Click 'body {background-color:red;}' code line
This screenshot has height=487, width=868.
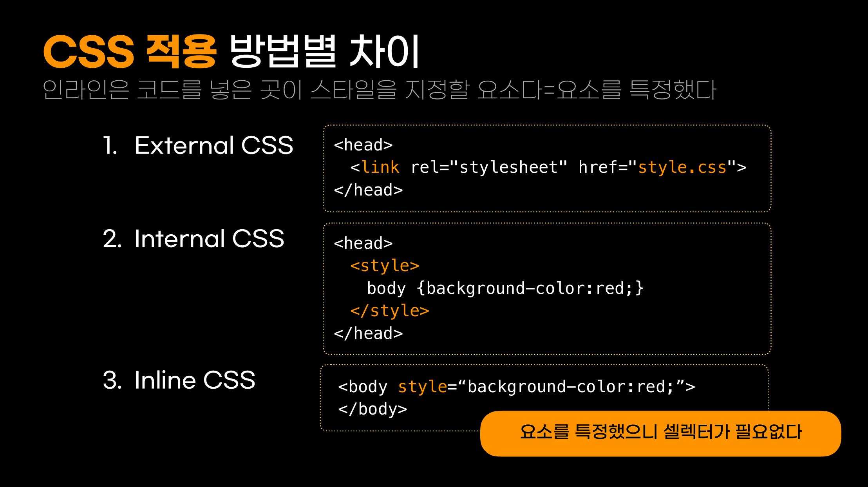pos(505,288)
